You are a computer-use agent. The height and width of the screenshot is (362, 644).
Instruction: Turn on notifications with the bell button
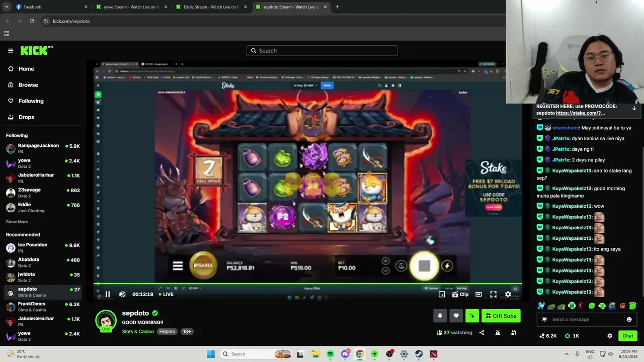click(440, 316)
